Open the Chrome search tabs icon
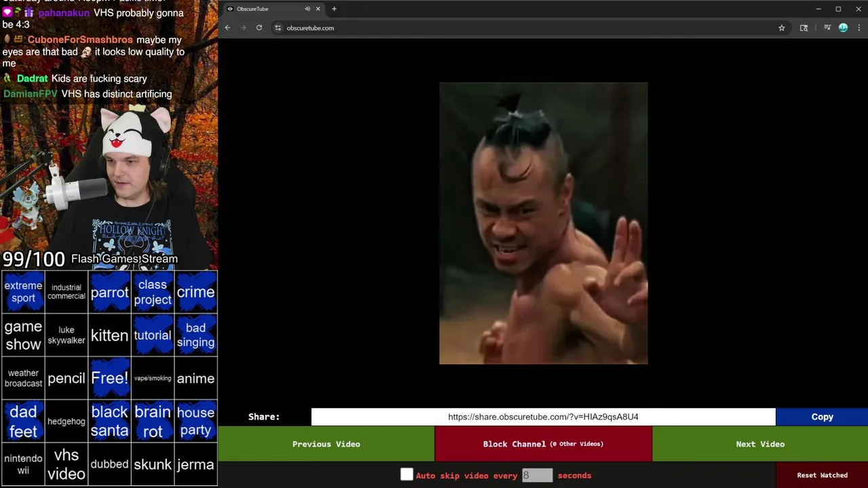The height and width of the screenshot is (488, 868). 804,28
